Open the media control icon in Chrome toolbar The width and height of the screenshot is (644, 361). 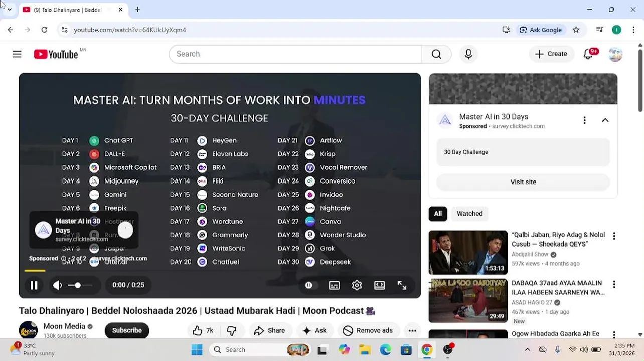(x=599, y=30)
